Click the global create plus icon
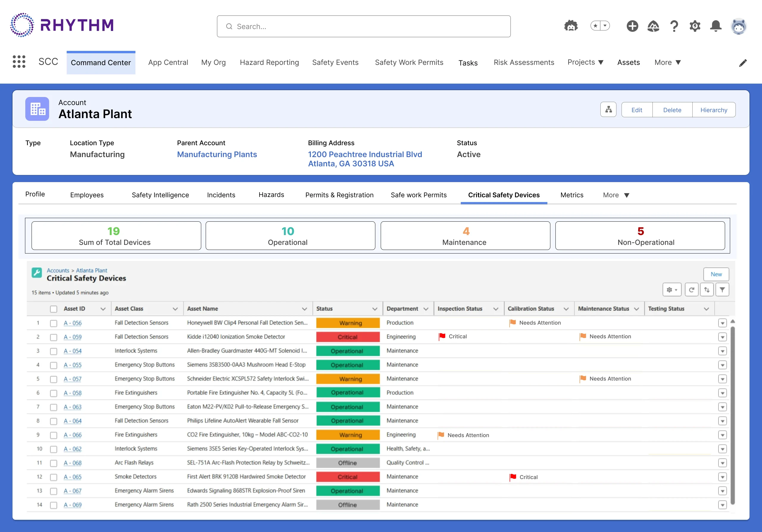This screenshot has height=532, width=762. pos(632,26)
